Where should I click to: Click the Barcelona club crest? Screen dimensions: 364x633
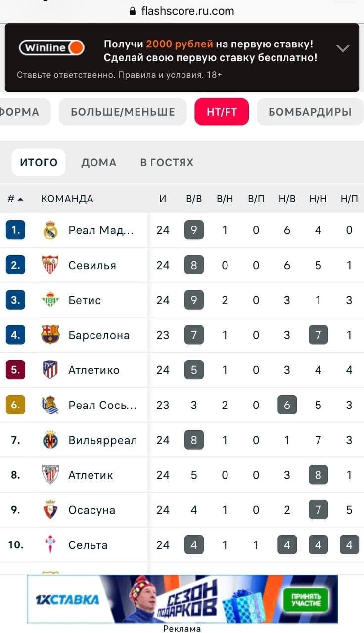50,335
